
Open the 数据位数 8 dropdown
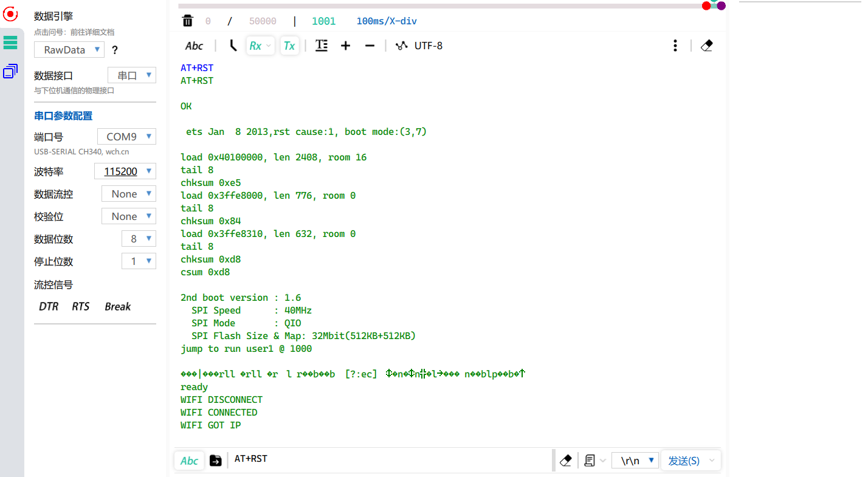tap(139, 239)
